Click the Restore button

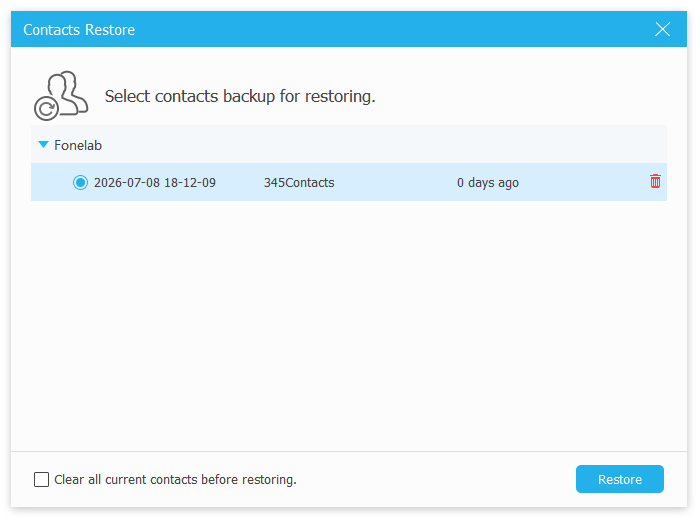619,479
